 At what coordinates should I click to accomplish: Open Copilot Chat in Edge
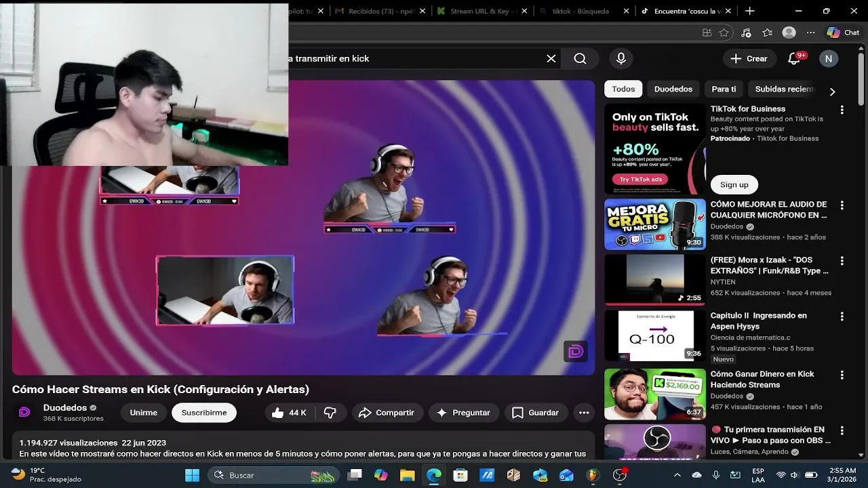tap(843, 33)
